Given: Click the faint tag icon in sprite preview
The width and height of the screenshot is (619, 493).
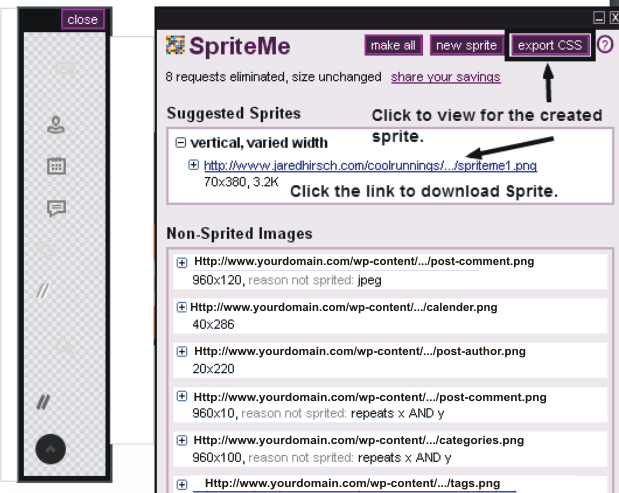Looking at the screenshot, I should (46, 250).
